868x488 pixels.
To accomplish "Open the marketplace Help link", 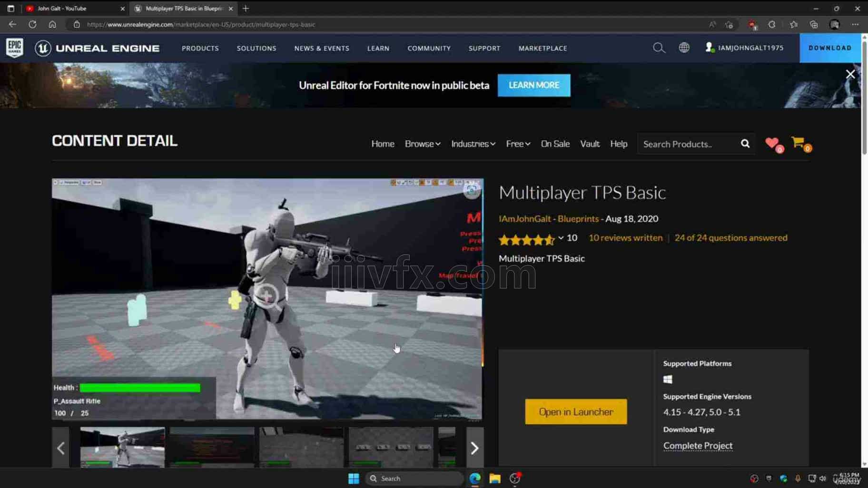I will pos(619,144).
